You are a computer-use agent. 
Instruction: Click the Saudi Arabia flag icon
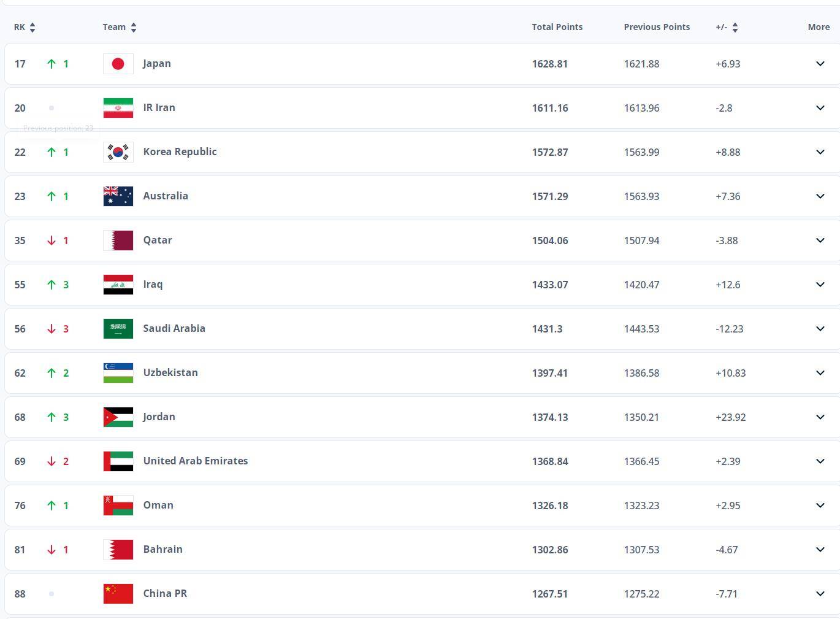(118, 329)
